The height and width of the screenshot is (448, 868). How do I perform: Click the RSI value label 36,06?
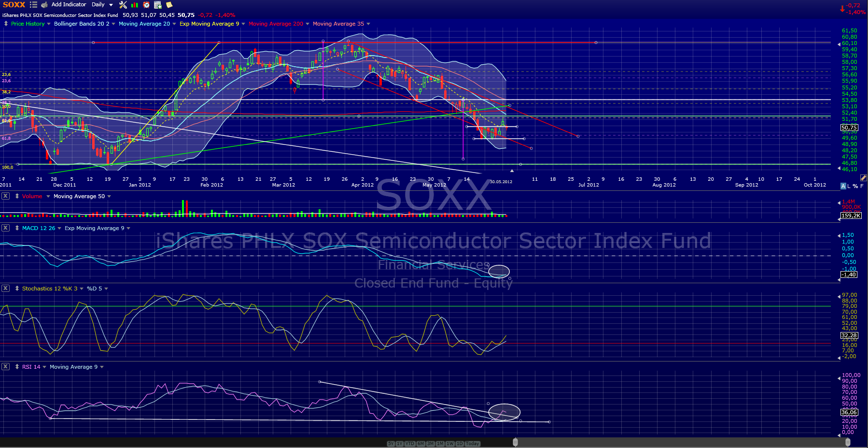pos(849,412)
